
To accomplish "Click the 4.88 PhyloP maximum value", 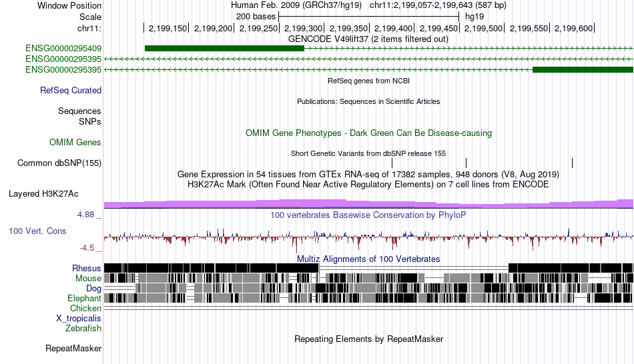I will point(85,215).
